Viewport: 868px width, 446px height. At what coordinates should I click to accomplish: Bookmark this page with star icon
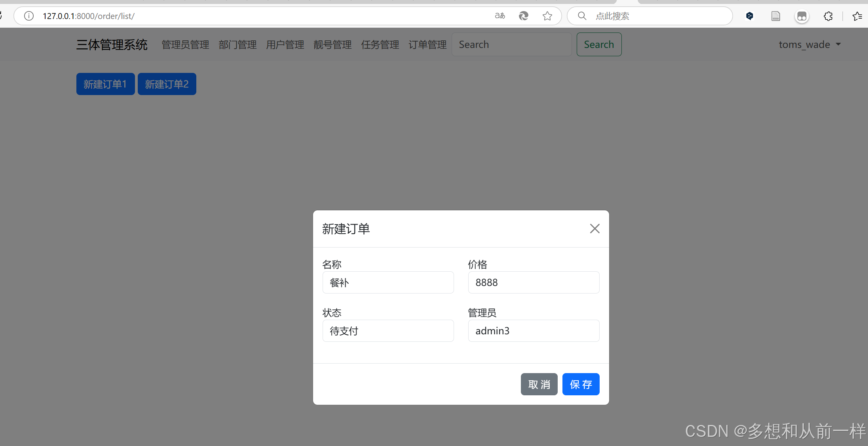(547, 16)
